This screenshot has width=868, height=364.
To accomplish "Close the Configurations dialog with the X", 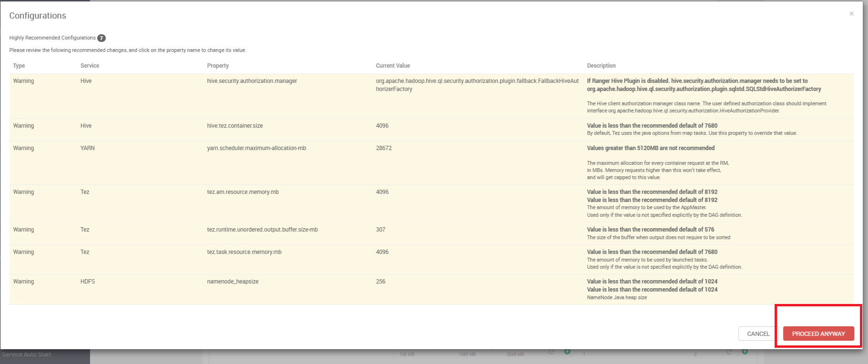I will (851, 14).
